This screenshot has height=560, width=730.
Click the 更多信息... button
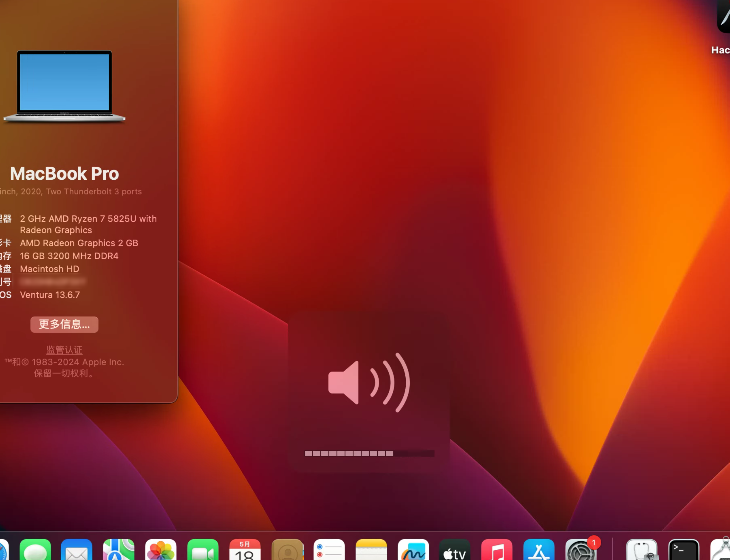[64, 324]
